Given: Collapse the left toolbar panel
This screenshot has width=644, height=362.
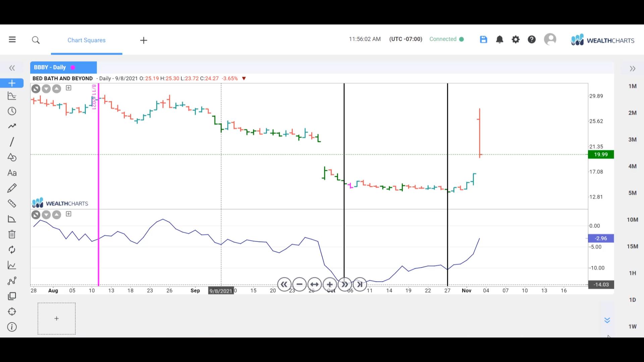Looking at the screenshot, I should pyautogui.click(x=12, y=68).
